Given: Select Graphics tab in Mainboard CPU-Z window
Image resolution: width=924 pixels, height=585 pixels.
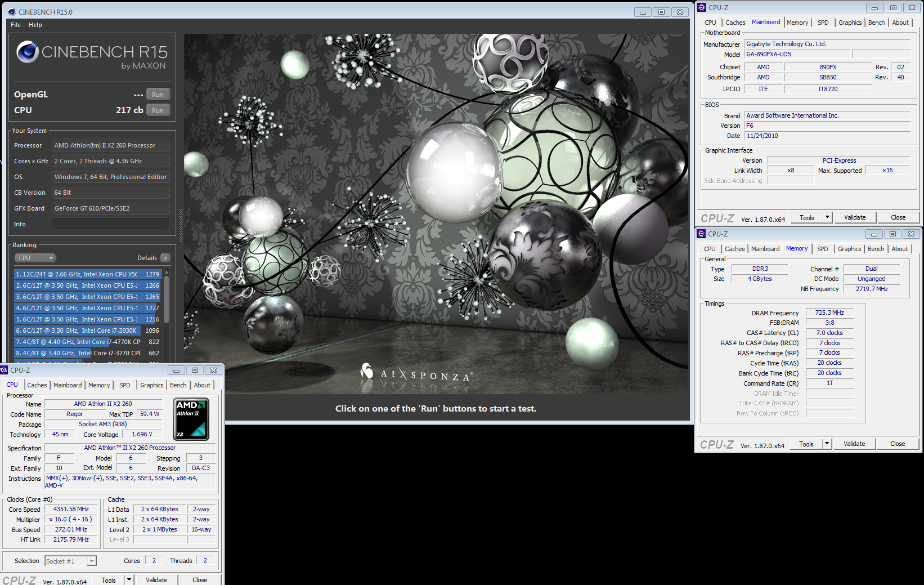Looking at the screenshot, I should (x=850, y=23).
